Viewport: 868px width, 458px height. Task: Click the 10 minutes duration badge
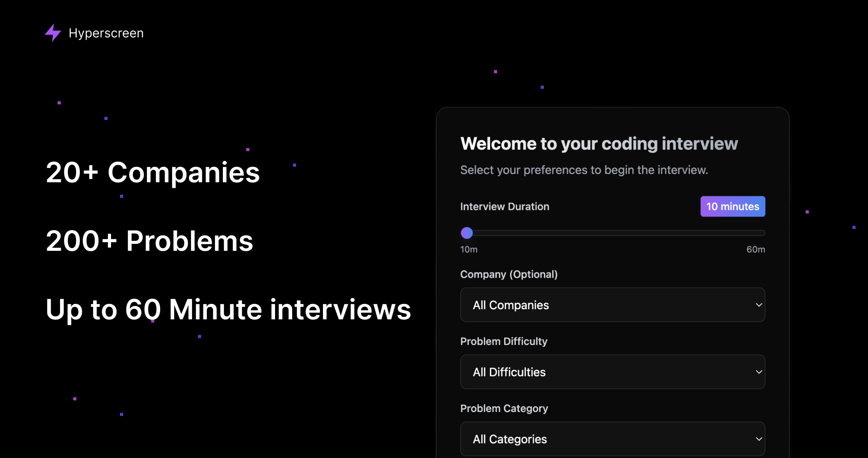(732, 206)
